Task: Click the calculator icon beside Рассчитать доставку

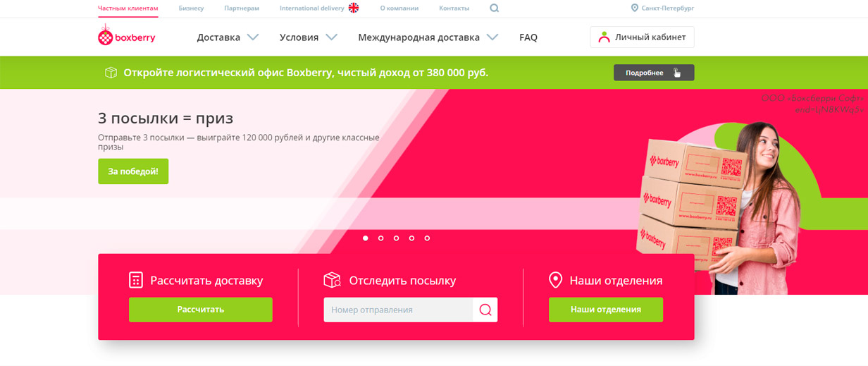Action: (x=136, y=280)
